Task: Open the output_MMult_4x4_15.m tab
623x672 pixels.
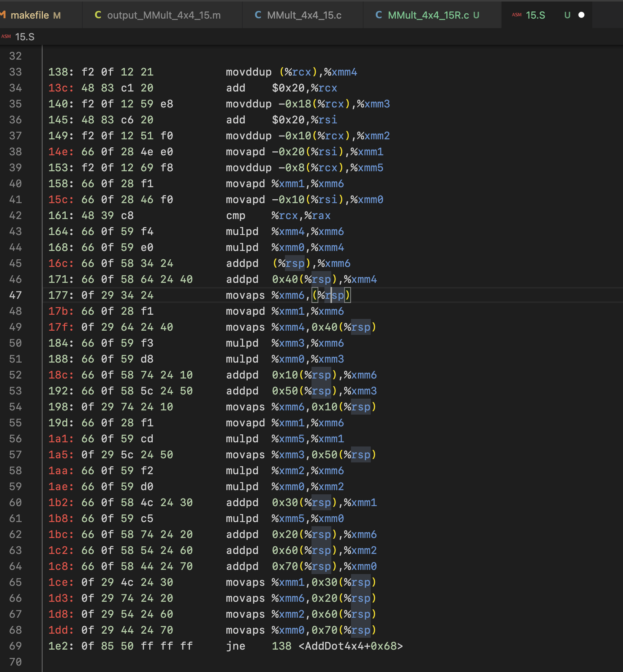Action: (164, 15)
